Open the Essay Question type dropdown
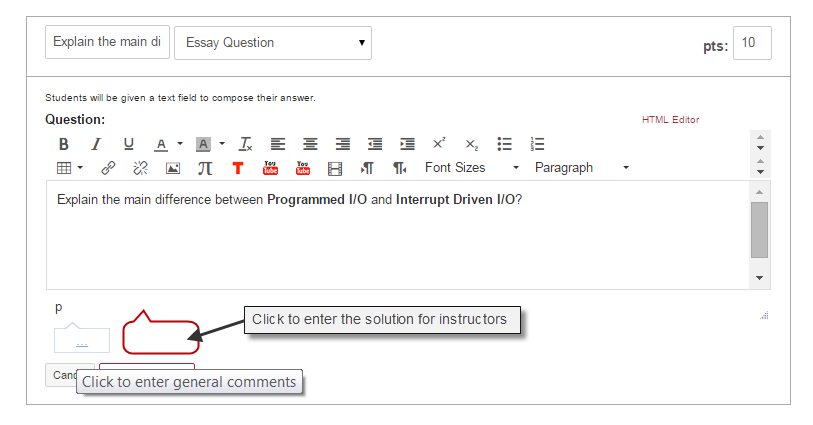Image resolution: width=813 pixels, height=425 pixels. click(273, 43)
